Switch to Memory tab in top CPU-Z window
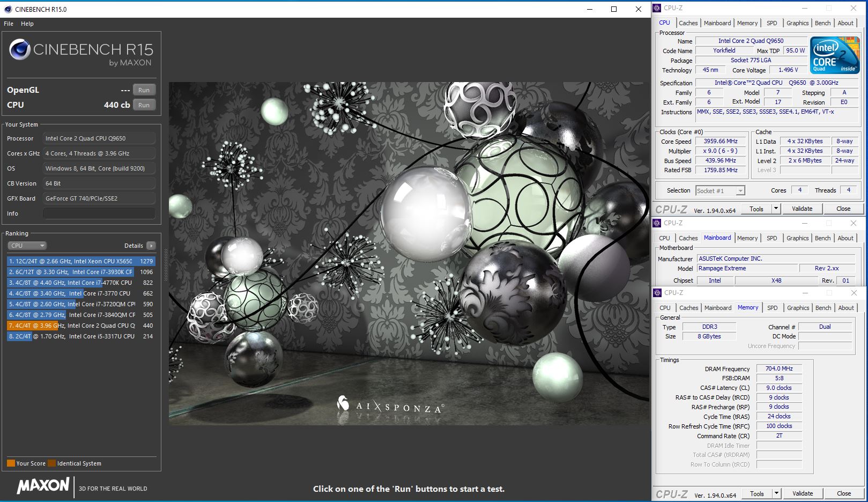The height and width of the screenshot is (502, 868). (x=747, y=23)
